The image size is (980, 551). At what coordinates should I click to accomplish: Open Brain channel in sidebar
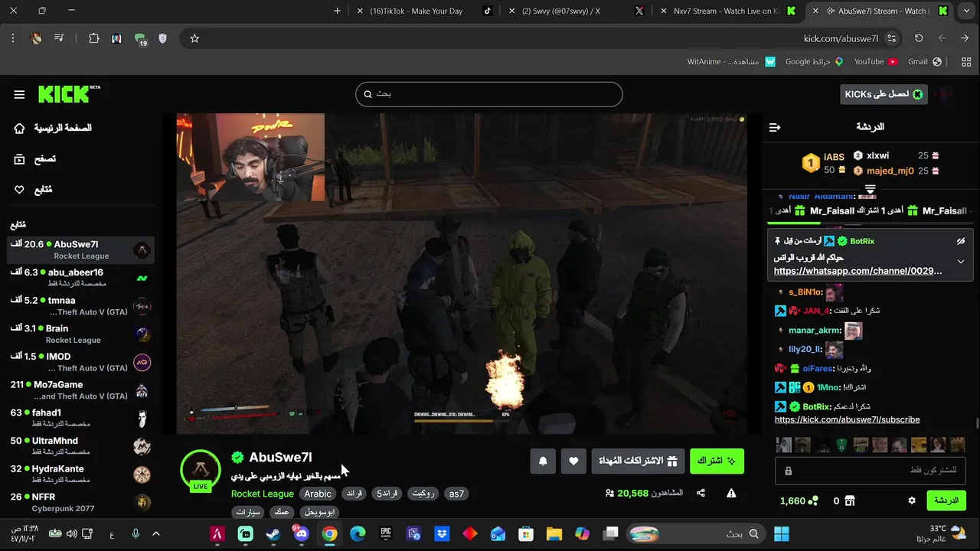point(80,334)
